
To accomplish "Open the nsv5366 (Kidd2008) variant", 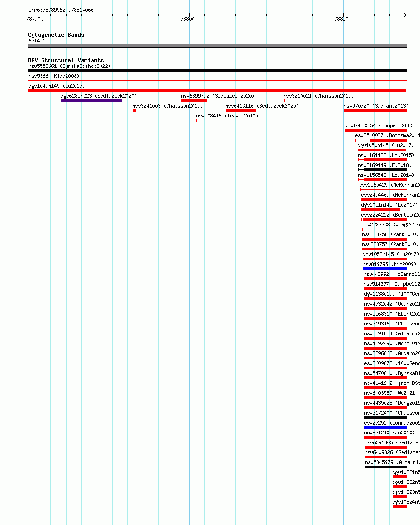I will coord(54,76).
